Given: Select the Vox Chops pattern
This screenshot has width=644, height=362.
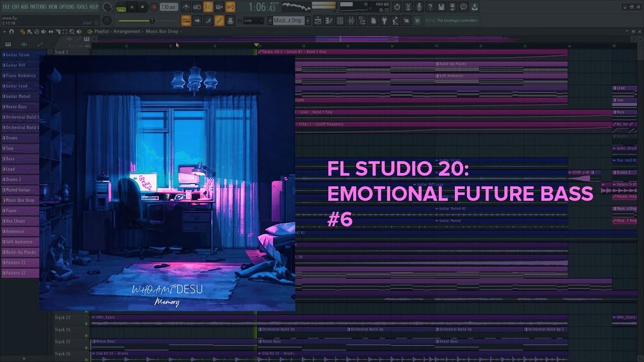Looking at the screenshot, I should [x=20, y=221].
